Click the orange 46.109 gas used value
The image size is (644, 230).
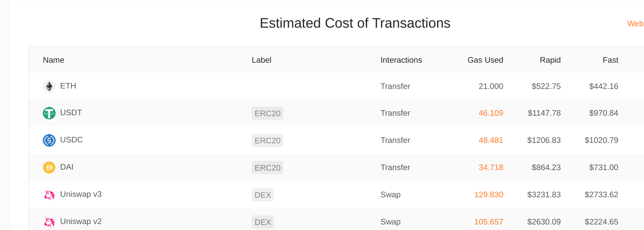[x=491, y=113]
